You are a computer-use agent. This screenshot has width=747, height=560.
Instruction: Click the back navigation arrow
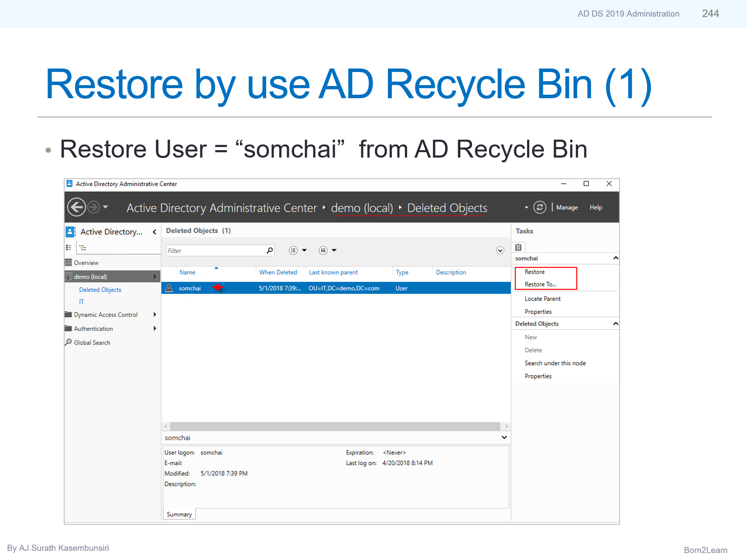76,207
